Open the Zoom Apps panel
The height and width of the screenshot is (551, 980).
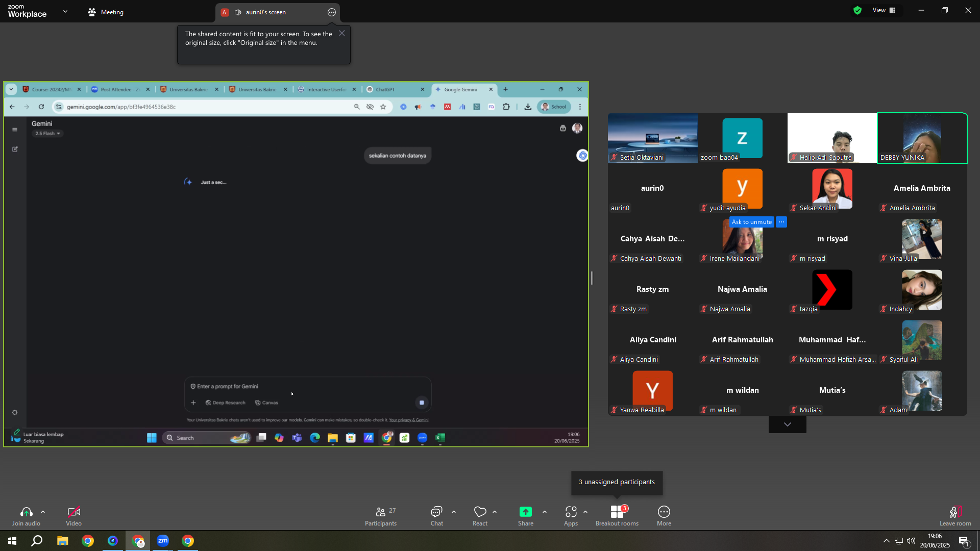(x=571, y=516)
